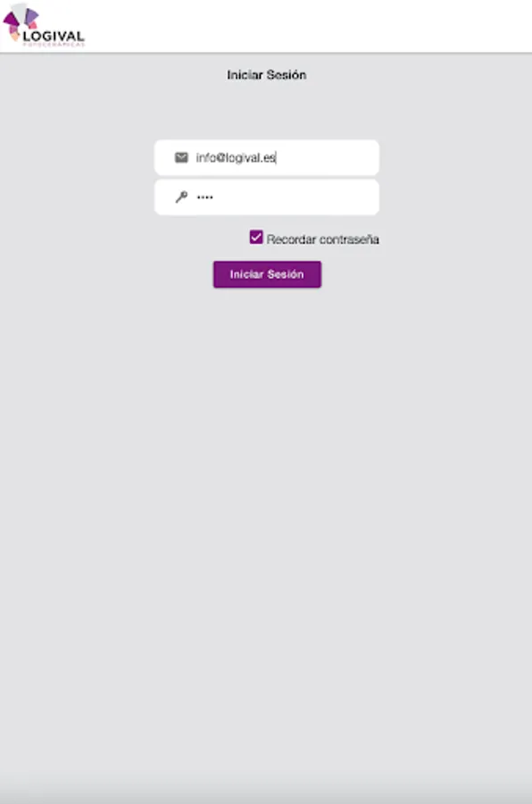Screen dimensions: 532x804
Task: Click the masked password dots
Action: [205, 197]
